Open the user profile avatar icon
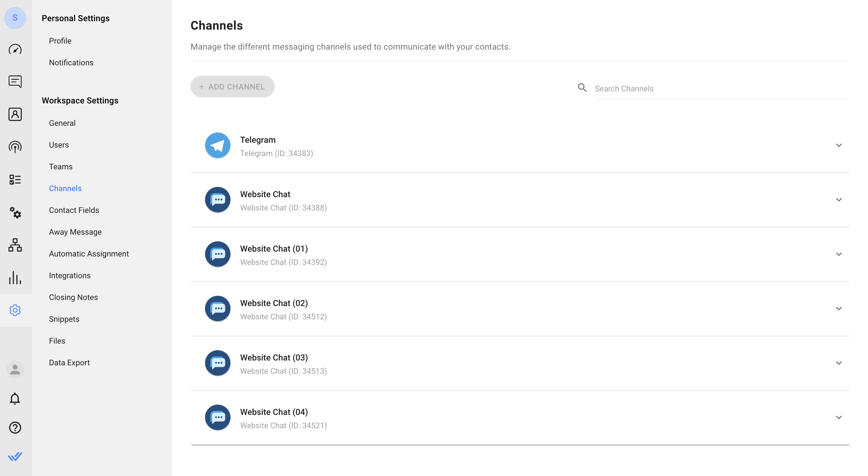Viewport: 868px width, 476px height. [15, 370]
